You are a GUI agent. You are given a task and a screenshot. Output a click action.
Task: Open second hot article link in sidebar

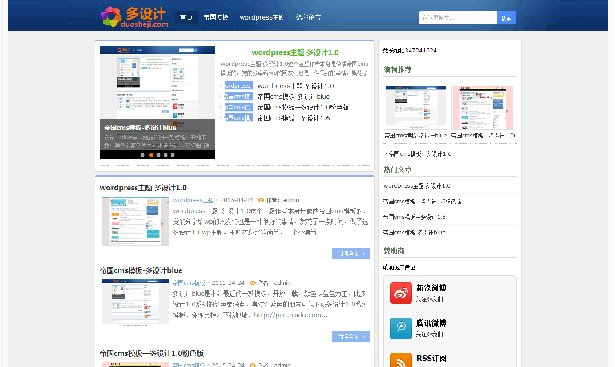tap(422, 201)
